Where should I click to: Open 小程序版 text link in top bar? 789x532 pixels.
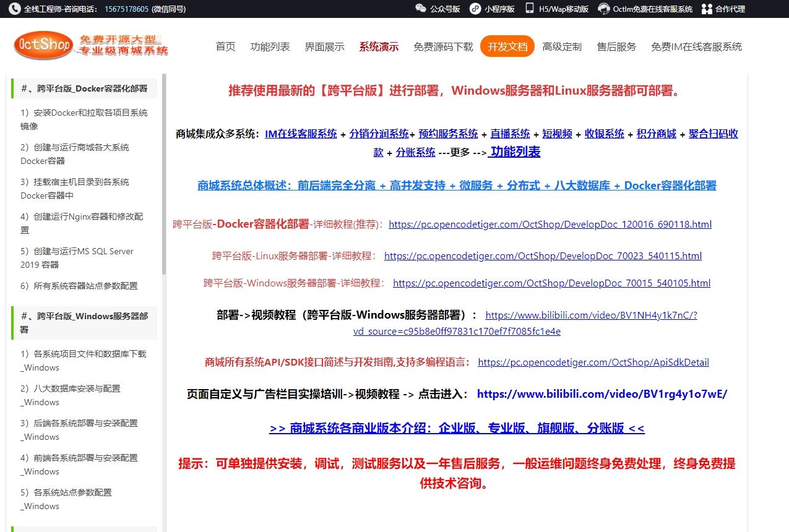point(499,9)
